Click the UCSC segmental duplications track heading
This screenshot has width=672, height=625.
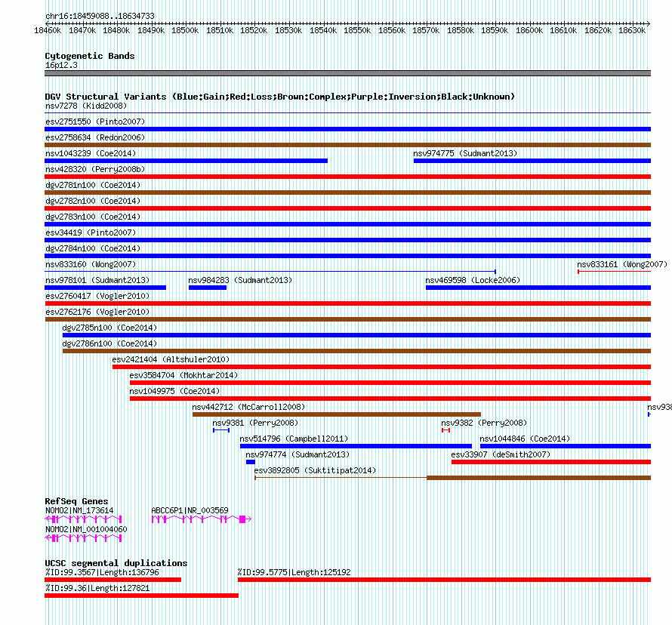(x=116, y=563)
